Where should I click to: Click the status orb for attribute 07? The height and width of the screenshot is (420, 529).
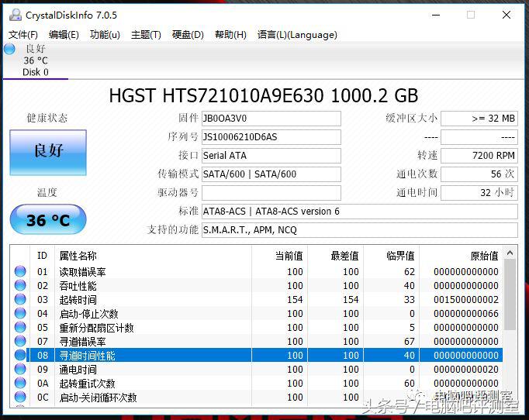pos(20,341)
